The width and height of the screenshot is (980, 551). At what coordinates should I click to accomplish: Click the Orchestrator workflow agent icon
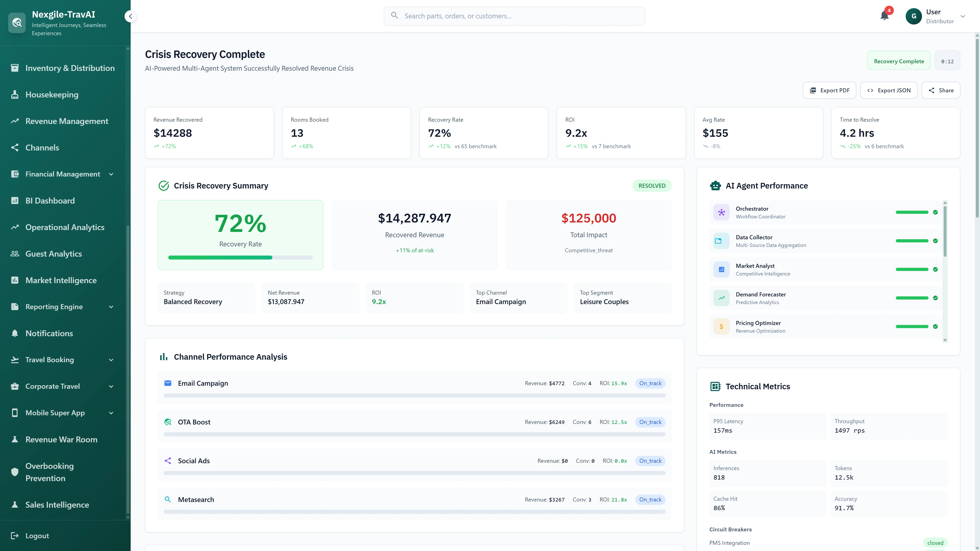[x=721, y=212]
